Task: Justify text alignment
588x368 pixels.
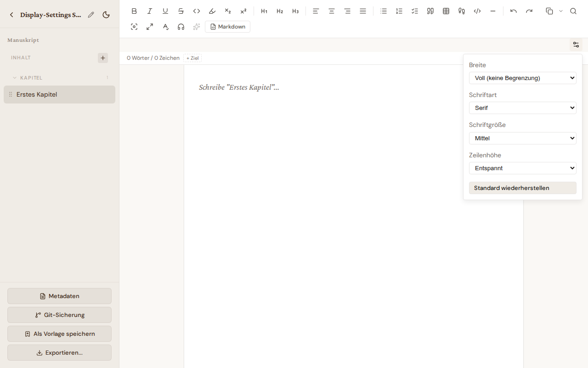Action: point(363,11)
